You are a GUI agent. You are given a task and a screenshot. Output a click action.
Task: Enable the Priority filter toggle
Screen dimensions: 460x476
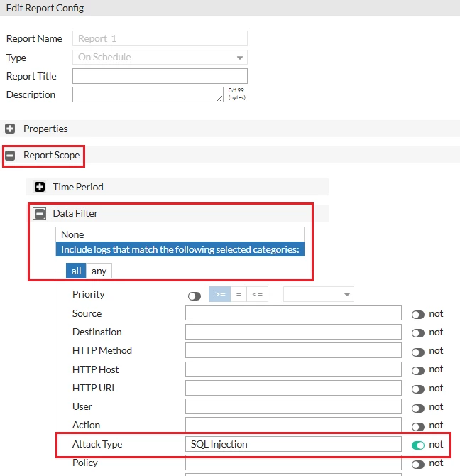click(195, 296)
